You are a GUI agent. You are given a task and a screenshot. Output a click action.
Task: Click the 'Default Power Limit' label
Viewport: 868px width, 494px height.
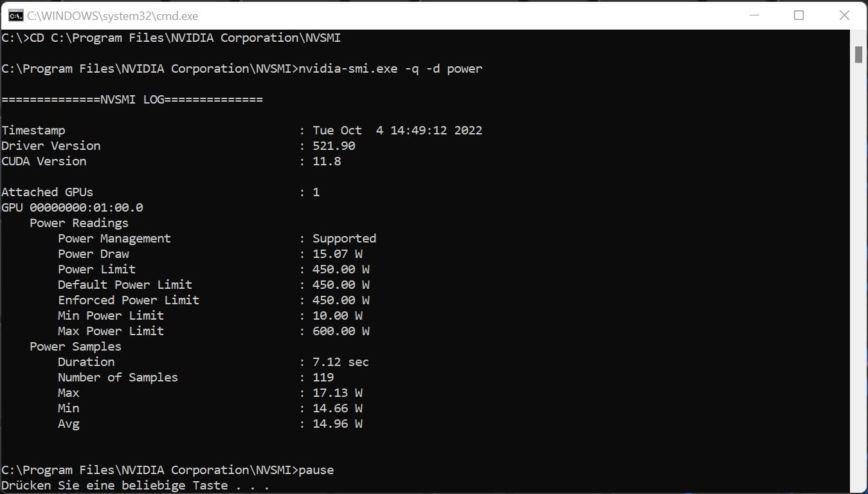[x=125, y=285]
